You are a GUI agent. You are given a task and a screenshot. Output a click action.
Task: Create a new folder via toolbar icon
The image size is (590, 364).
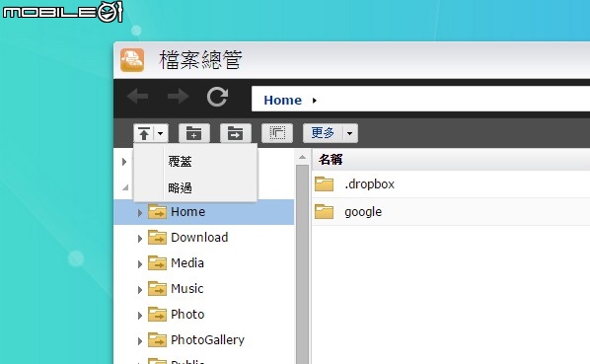[193, 133]
